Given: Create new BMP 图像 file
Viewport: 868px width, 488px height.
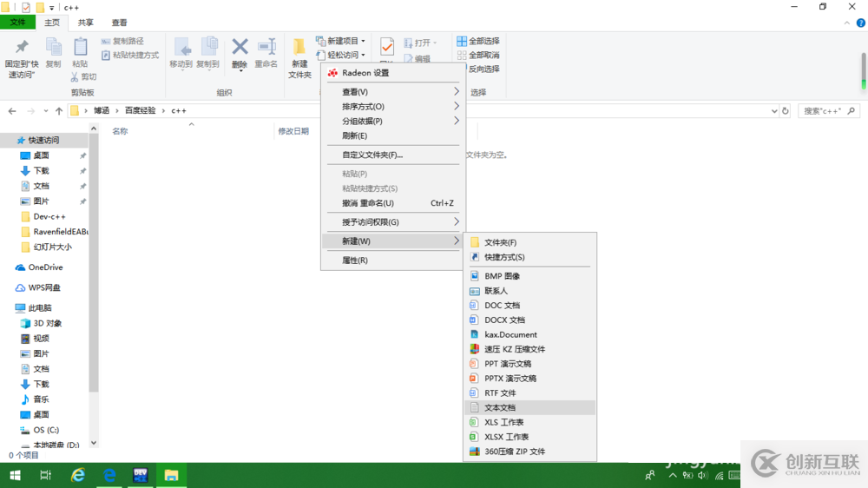Looking at the screenshot, I should click(529, 276).
